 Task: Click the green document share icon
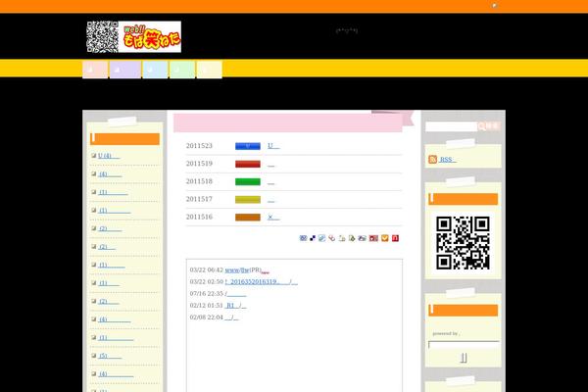point(352,238)
